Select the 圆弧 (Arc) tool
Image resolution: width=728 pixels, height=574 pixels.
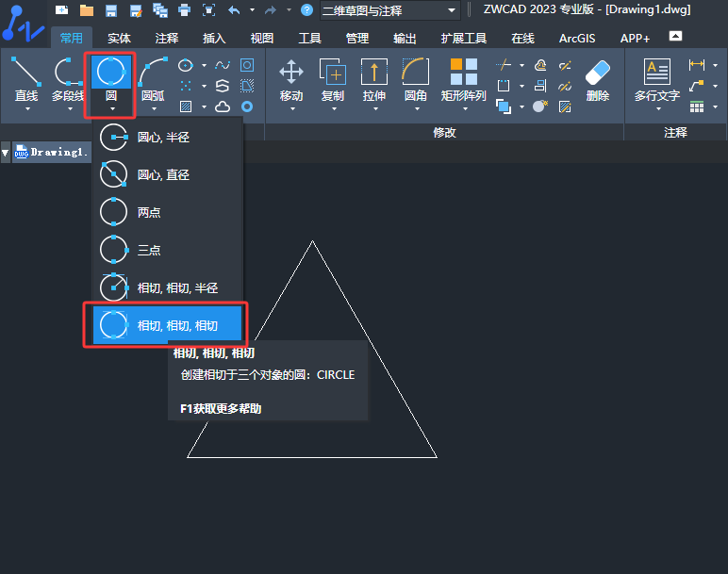(153, 79)
